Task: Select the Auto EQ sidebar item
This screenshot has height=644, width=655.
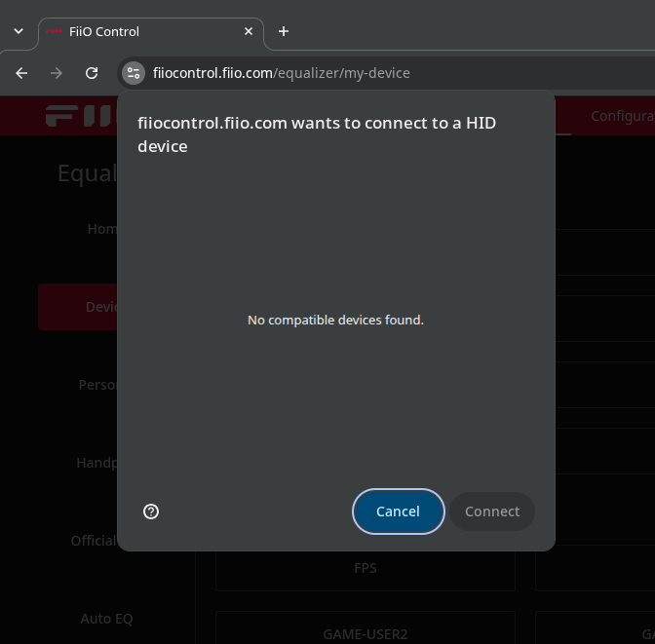Action: pos(106,619)
